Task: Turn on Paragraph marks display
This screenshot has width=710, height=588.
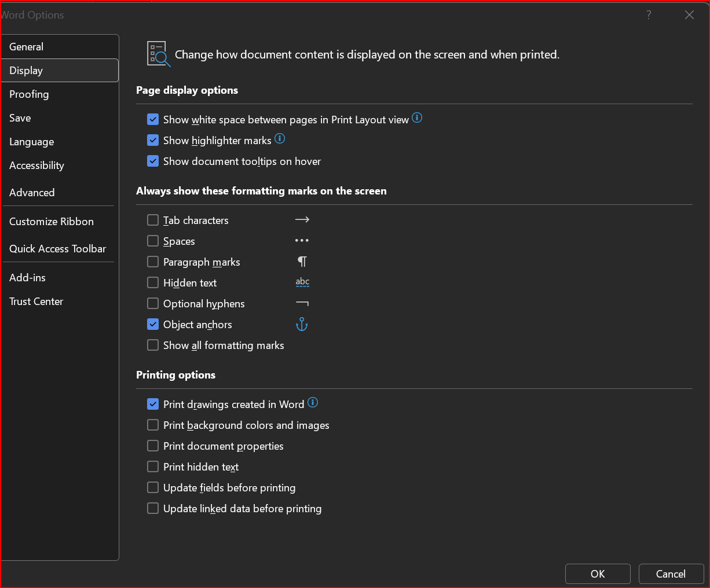Action: [153, 262]
